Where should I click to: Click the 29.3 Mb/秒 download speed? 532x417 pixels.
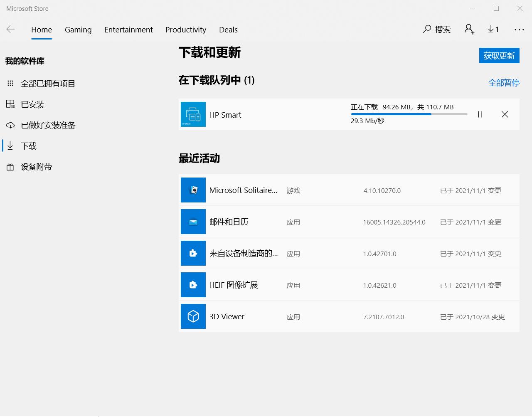click(x=367, y=121)
